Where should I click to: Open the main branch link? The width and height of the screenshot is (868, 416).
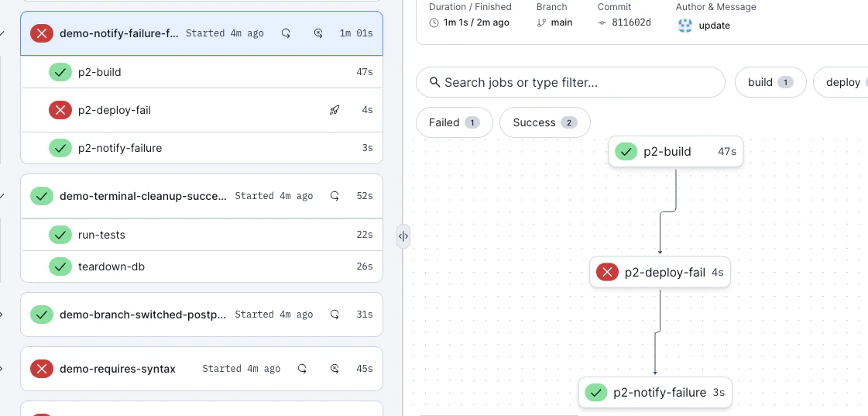click(561, 22)
